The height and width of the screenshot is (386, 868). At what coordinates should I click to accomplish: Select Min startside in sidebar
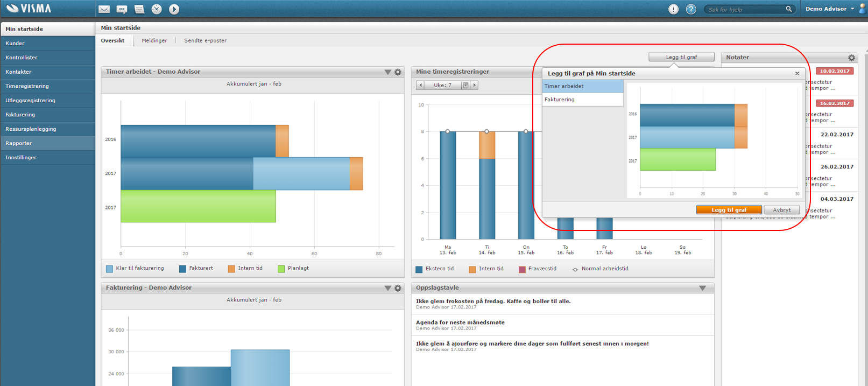[x=47, y=29]
